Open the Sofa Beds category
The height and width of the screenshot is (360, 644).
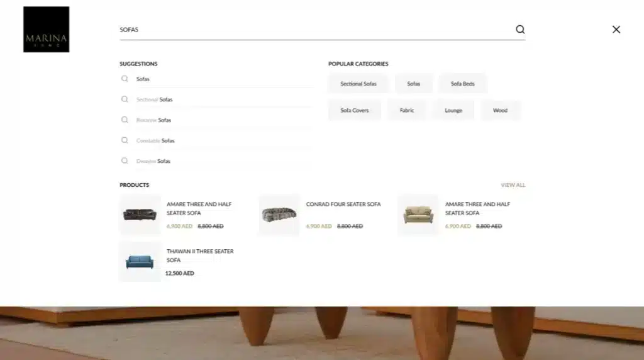pos(462,84)
